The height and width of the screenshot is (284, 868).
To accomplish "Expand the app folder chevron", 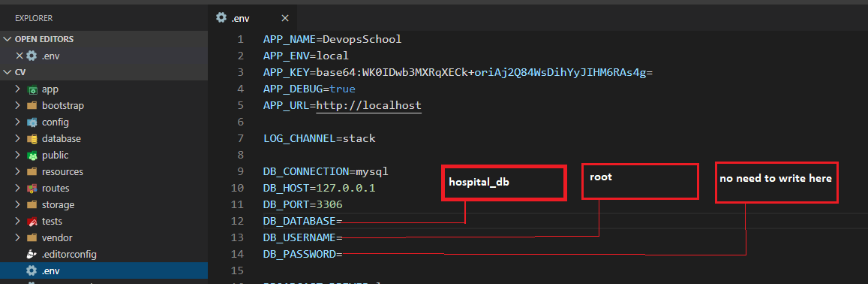I will [18, 89].
